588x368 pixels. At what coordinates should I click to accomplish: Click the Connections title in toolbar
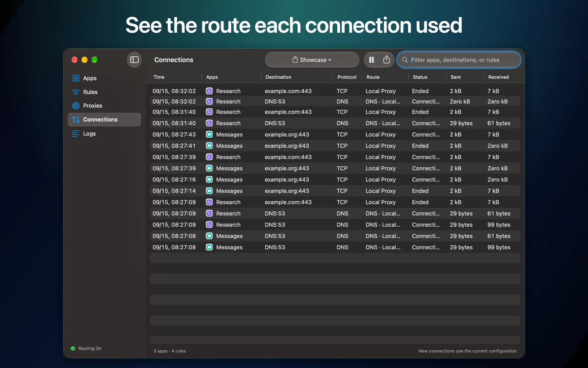click(x=174, y=60)
